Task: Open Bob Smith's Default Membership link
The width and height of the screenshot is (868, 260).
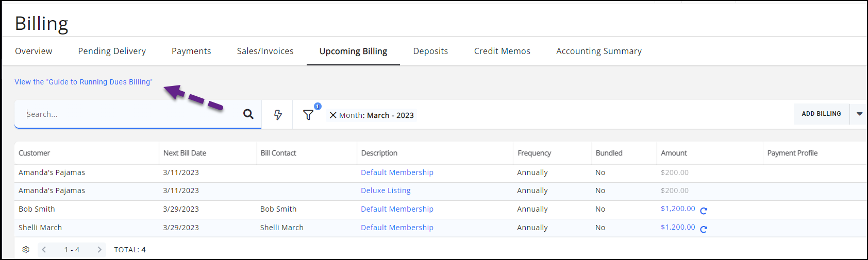Action: pyautogui.click(x=397, y=209)
